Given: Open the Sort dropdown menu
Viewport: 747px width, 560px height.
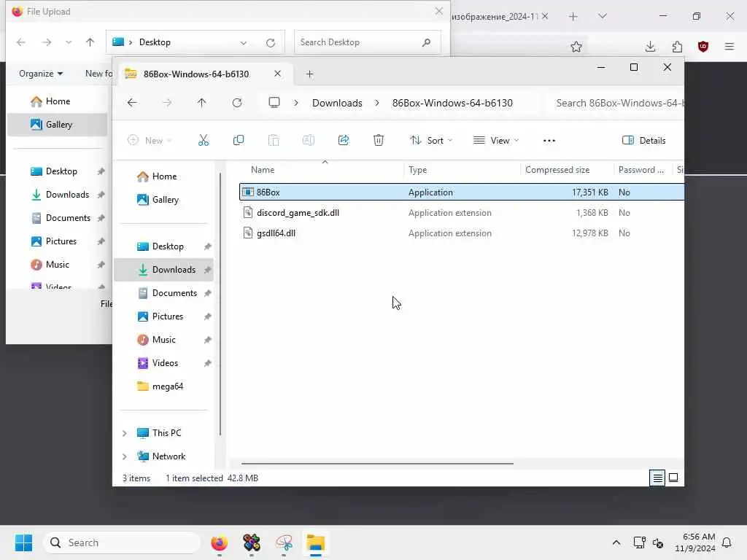Looking at the screenshot, I should point(431,140).
